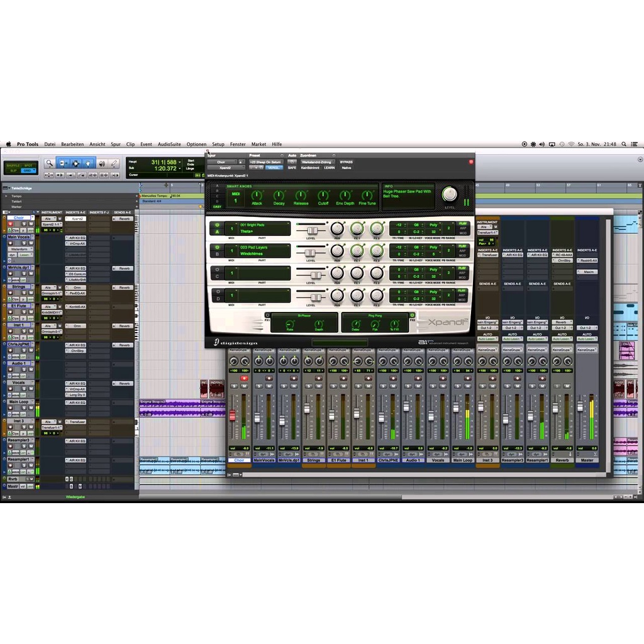644x644 pixels.
Task: Click the Main Vocals track record button
Action: [x=10, y=243]
